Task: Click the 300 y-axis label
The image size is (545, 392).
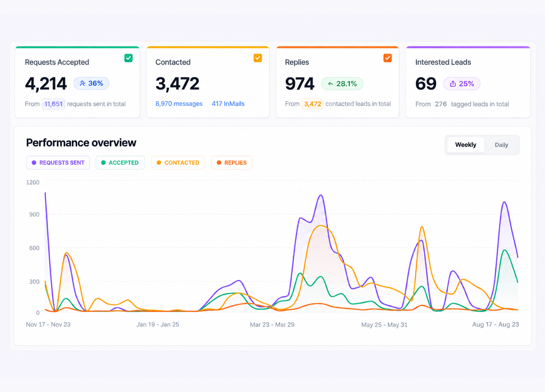Action: pos(34,282)
